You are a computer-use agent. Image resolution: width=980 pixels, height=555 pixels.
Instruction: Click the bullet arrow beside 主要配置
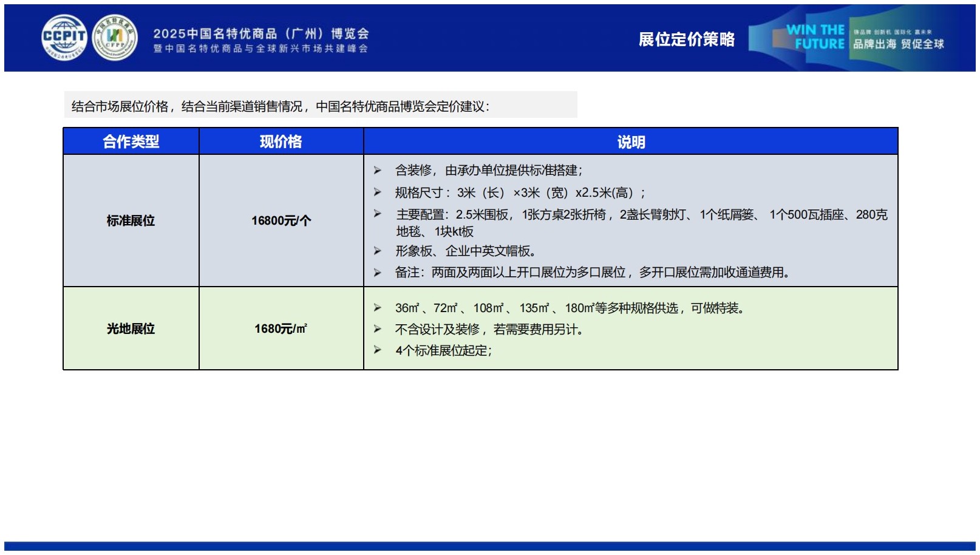pyautogui.click(x=377, y=214)
